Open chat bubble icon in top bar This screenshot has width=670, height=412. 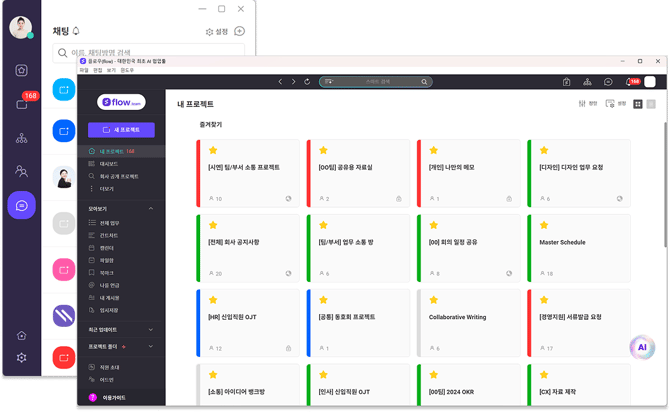coord(608,81)
